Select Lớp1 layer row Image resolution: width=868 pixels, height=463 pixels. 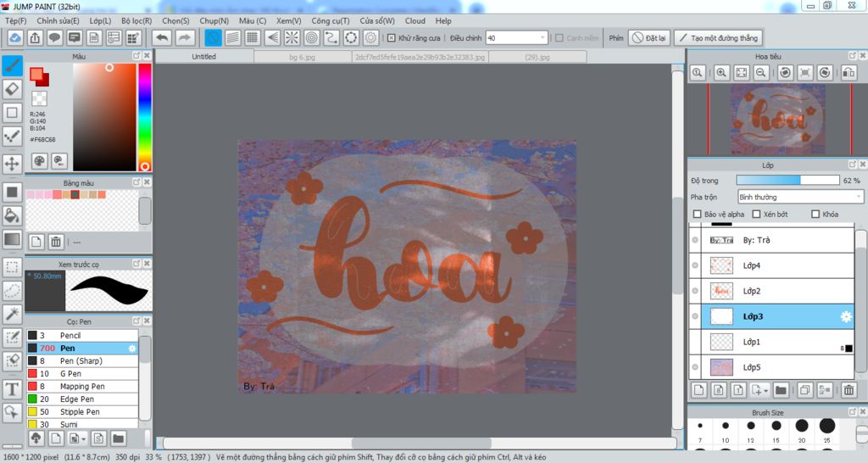tap(772, 342)
